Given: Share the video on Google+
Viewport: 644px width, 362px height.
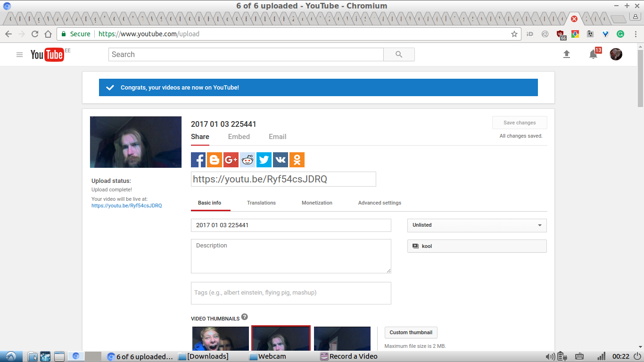Looking at the screenshot, I should tap(231, 160).
